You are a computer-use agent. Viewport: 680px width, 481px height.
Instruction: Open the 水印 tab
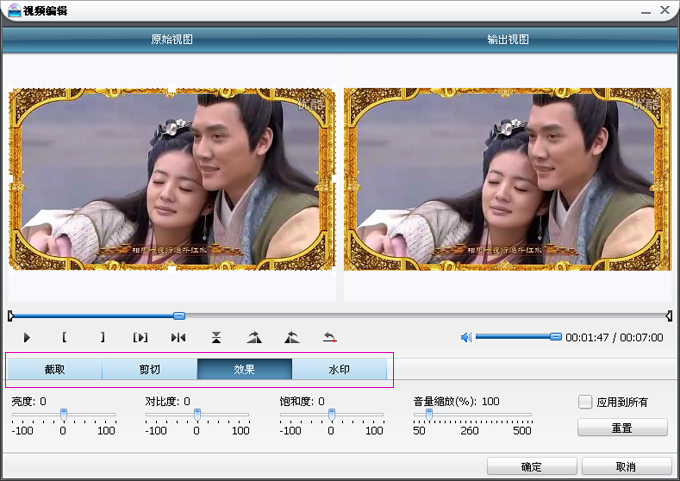point(339,369)
